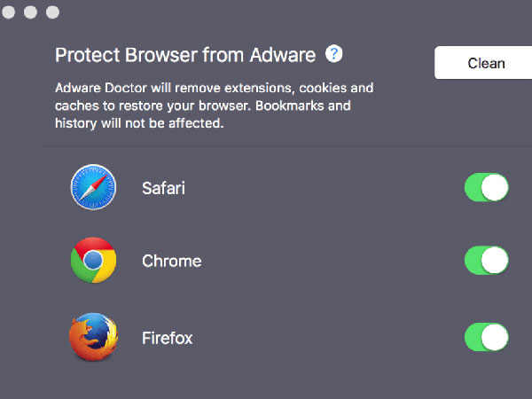Screen dimensions: 532x399
Task: Select the Safari text label
Action: pyautogui.click(x=163, y=188)
